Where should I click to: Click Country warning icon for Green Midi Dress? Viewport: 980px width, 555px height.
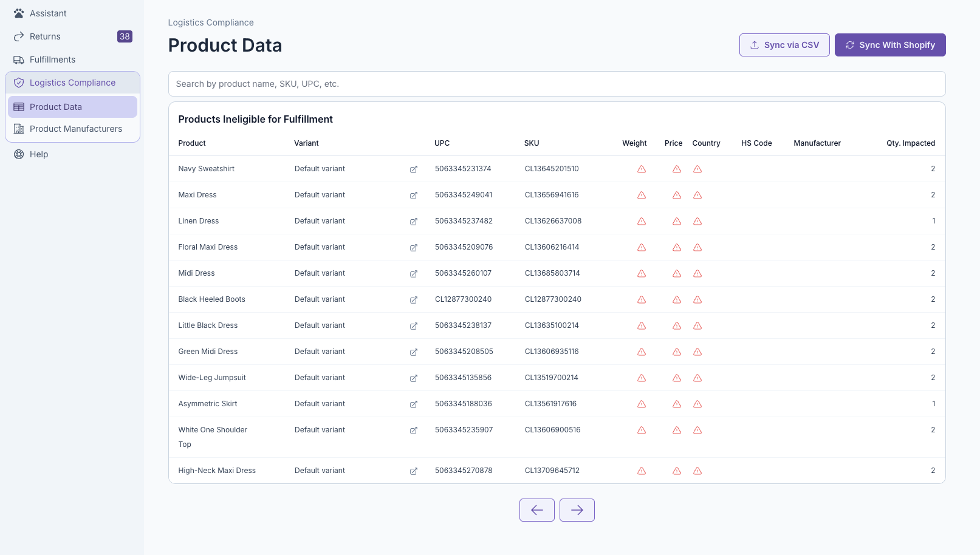pos(697,352)
